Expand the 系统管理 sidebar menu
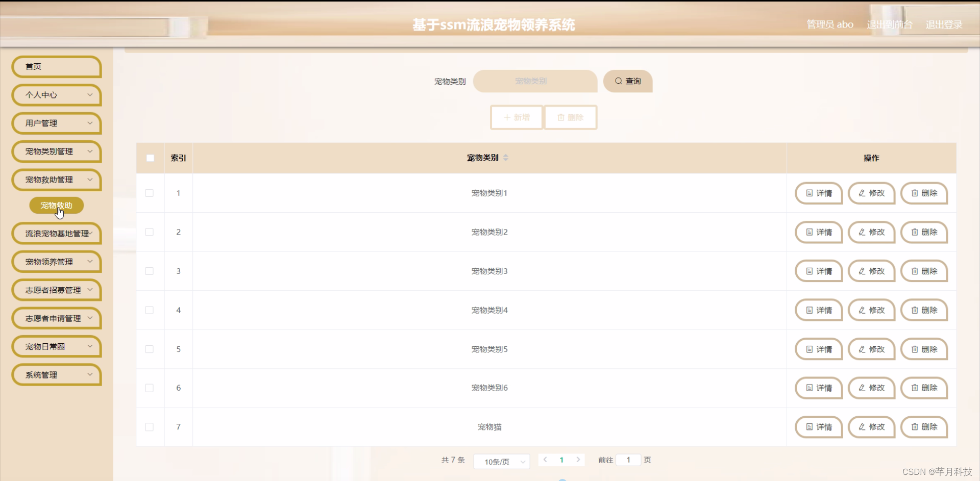This screenshot has width=980, height=481. pyautogui.click(x=56, y=375)
